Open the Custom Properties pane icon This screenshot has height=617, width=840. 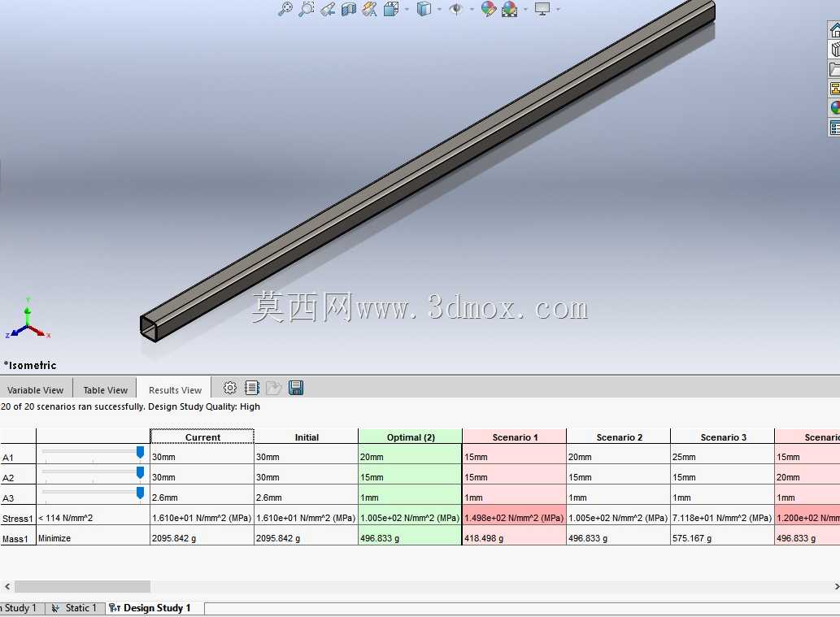pyautogui.click(x=834, y=128)
